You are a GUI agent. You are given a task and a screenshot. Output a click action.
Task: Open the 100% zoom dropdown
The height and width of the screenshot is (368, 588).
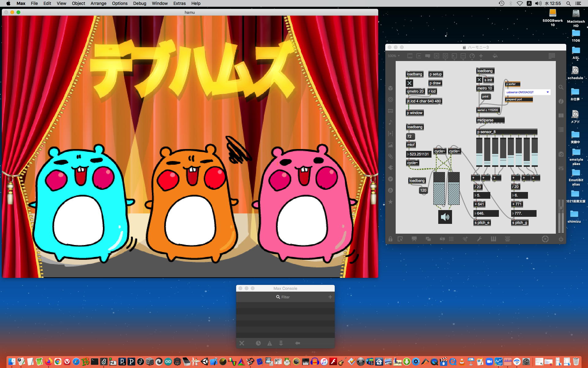394,56
